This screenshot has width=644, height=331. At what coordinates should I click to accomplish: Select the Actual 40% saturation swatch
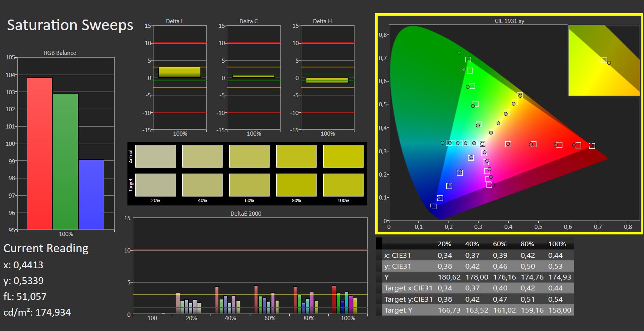pos(202,156)
